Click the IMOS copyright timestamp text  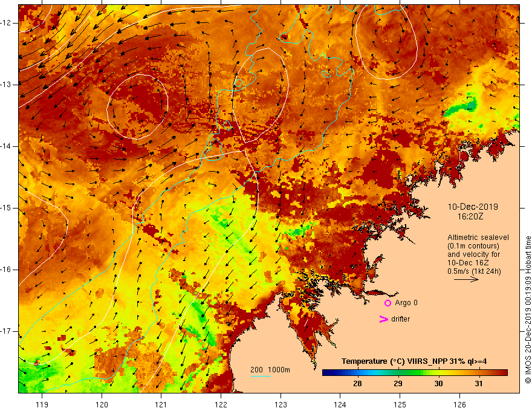pyautogui.click(x=528, y=310)
